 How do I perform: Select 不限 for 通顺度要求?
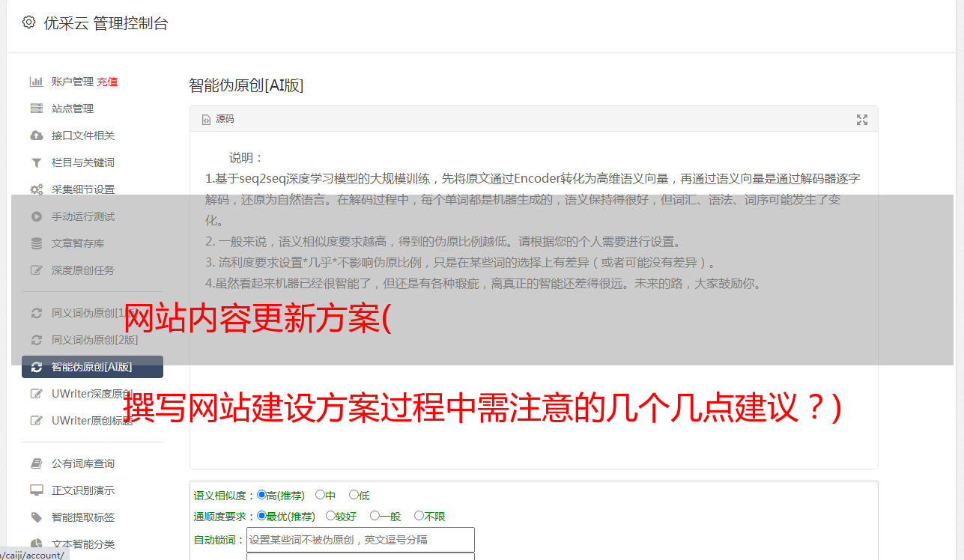[419, 516]
